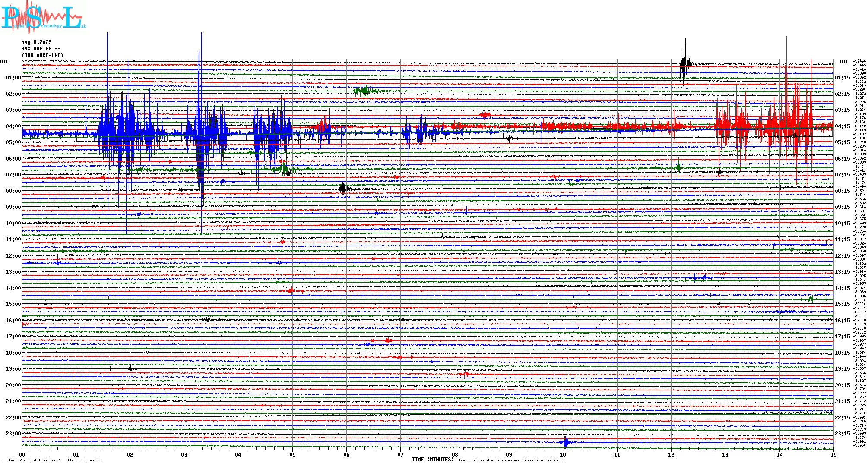Click the large black seismic burst near minute 12
The image size is (868, 466).
[685, 64]
